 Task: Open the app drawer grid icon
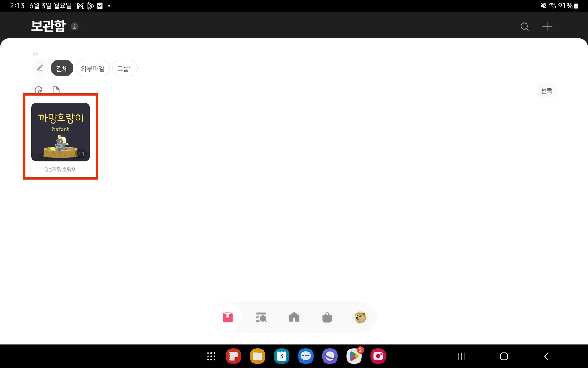click(211, 356)
